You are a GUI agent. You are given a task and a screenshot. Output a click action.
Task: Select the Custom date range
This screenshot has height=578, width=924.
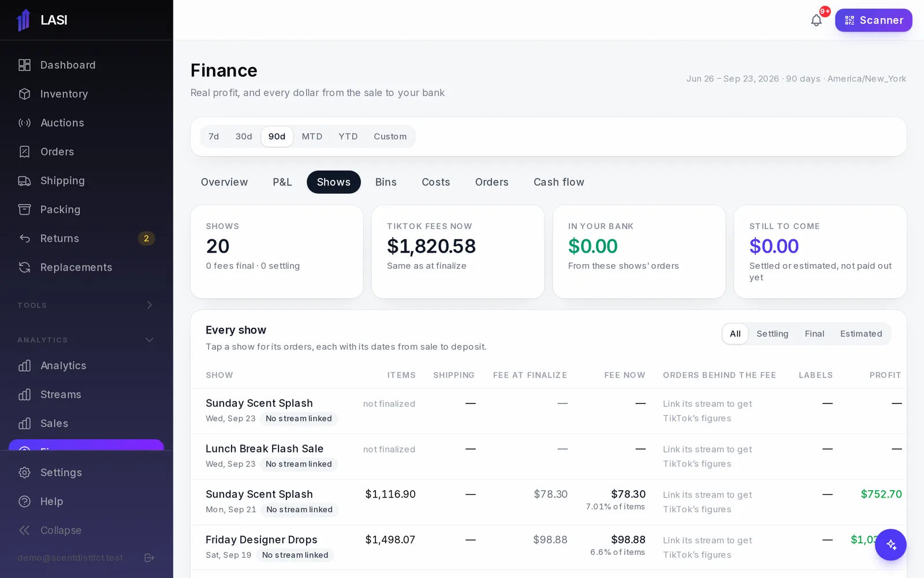pyautogui.click(x=390, y=136)
